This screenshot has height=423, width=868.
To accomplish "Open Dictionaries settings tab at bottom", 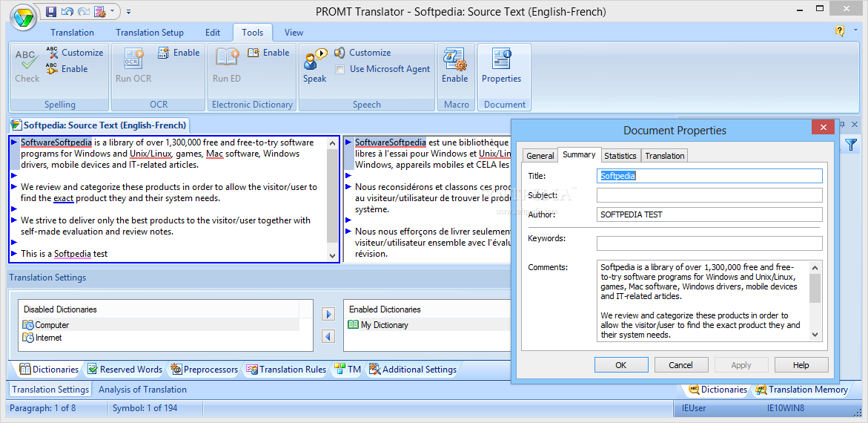I will 49,370.
